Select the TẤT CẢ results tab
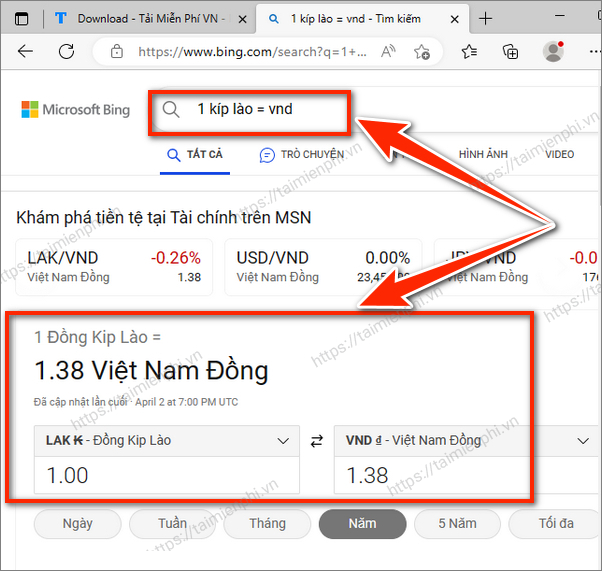Image resolution: width=602 pixels, height=571 pixels. point(195,154)
